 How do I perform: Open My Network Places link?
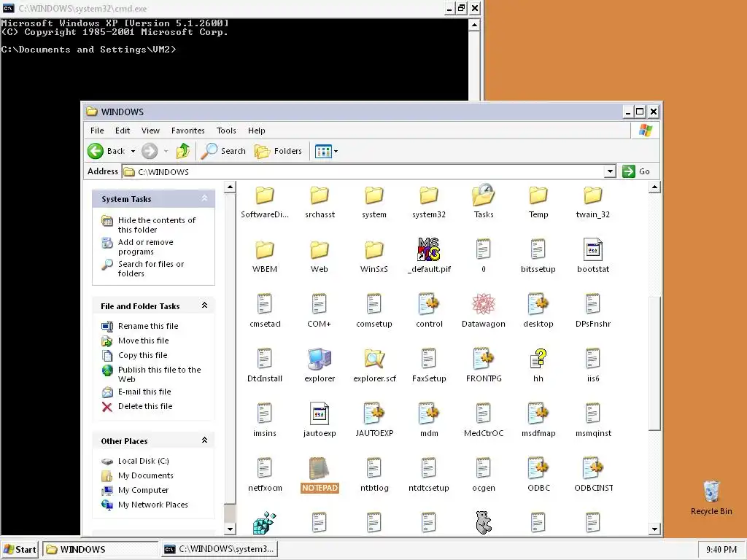153,505
